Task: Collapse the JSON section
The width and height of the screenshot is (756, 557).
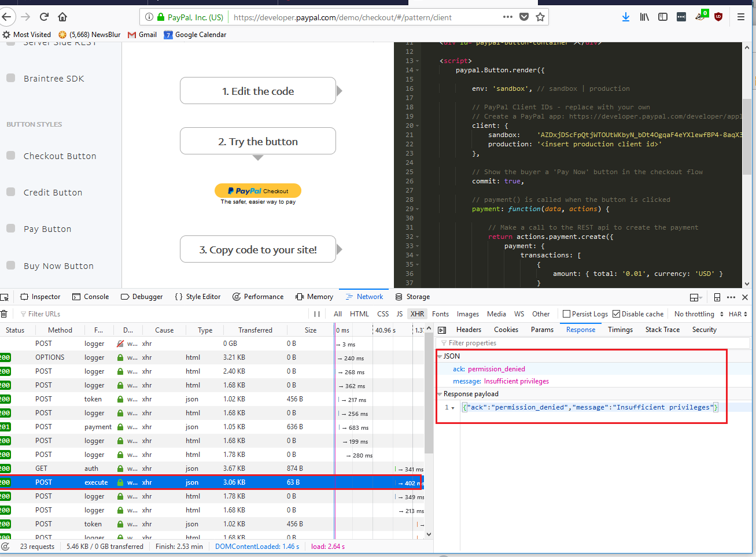Action: 440,356
